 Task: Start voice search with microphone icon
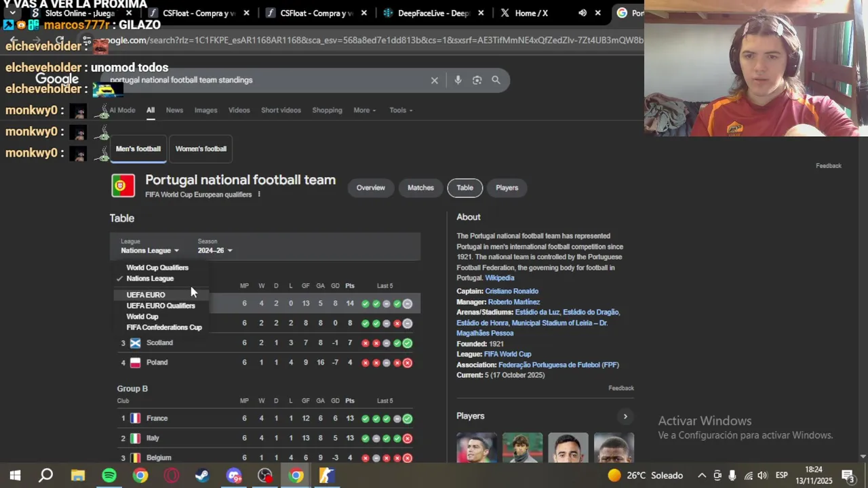pyautogui.click(x=458, y=80)
